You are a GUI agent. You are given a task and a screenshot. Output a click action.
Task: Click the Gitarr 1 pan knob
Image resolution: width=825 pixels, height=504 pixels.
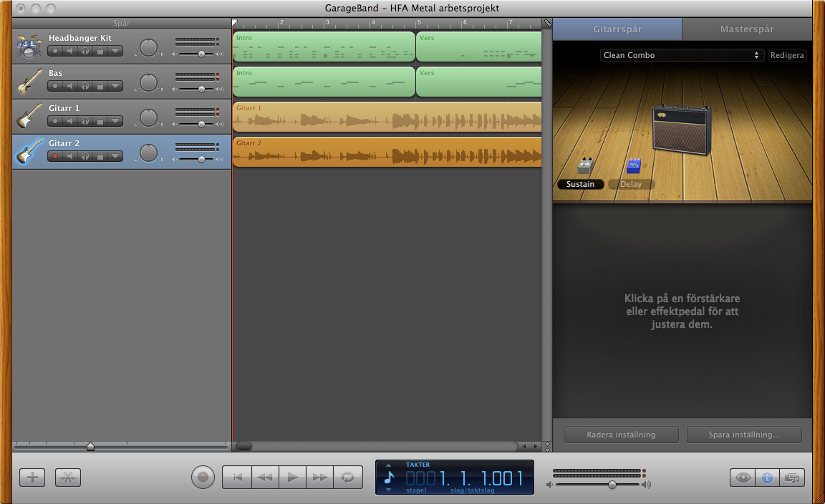(148, 117)
